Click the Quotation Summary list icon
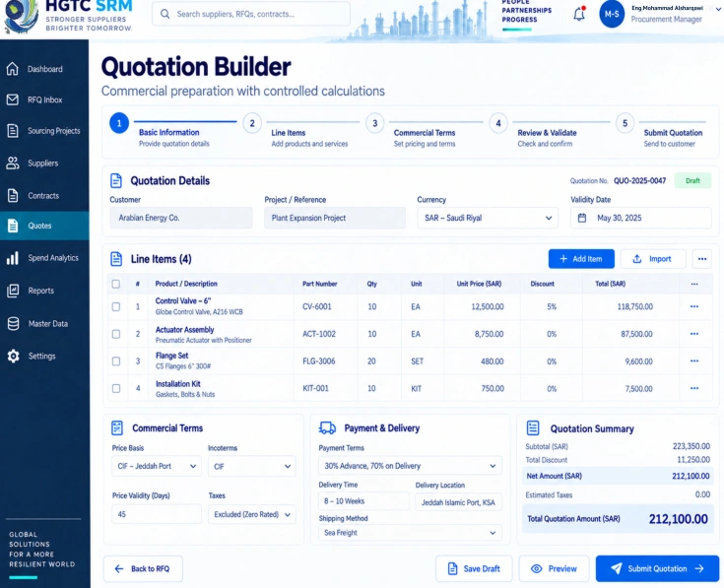This screenshot has height=588, width=724. [x=532, y=427]
